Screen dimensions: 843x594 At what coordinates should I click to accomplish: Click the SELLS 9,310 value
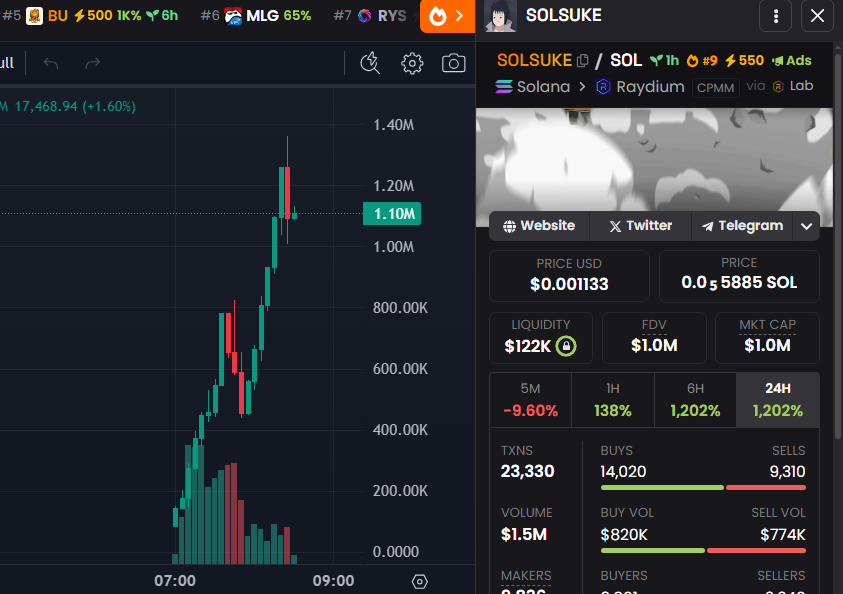787,471
